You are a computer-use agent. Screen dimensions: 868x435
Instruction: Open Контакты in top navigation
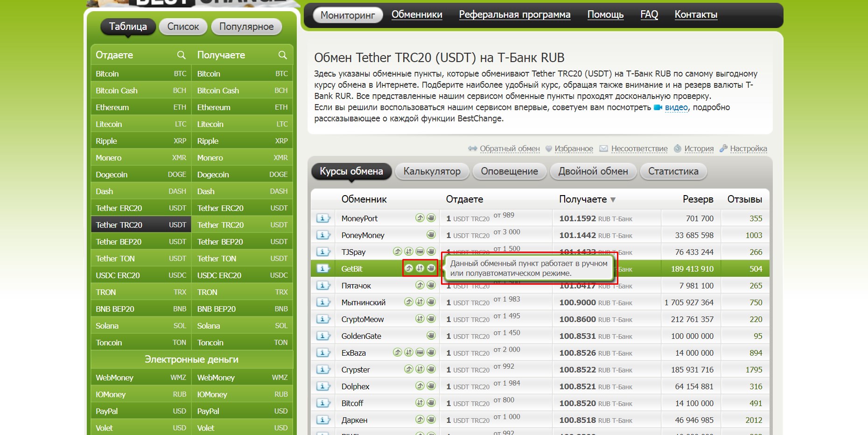[696, 14]
